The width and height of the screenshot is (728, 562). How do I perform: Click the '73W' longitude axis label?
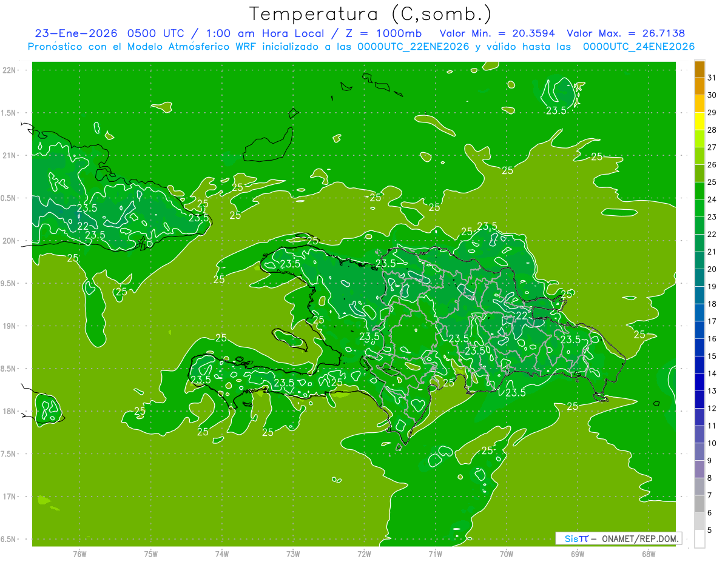(x=293, y=554)
